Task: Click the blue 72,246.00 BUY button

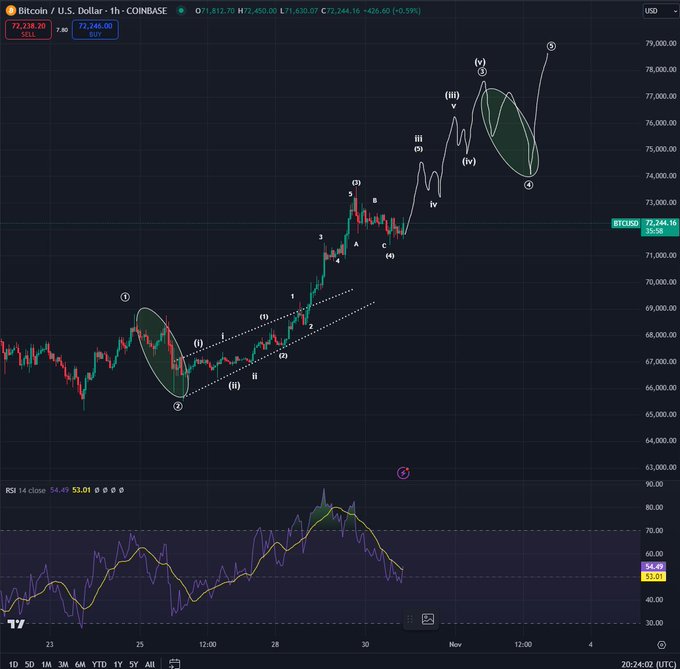Action: coord(95,29)
